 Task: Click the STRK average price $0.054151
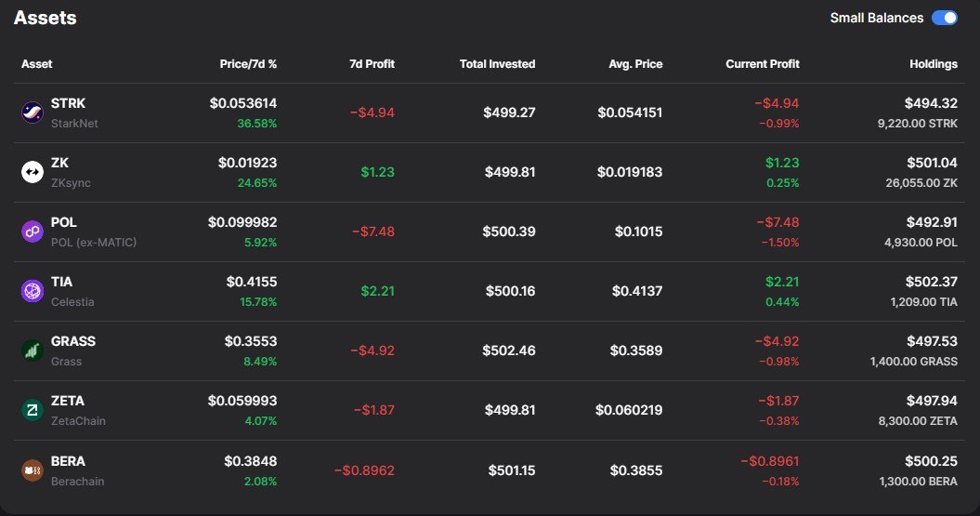pyautogui.click(x=630, y=112)
